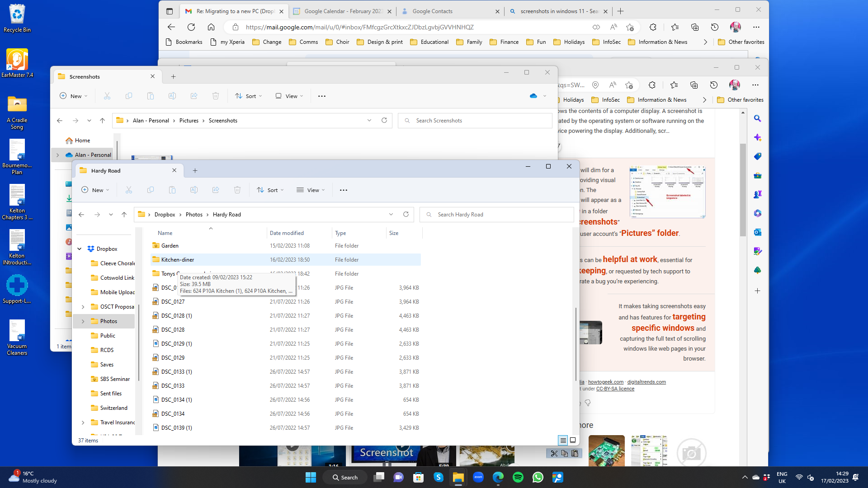
Task: Switch to large thumbnails view in Hardy Road
Action: tap(573, 440)
